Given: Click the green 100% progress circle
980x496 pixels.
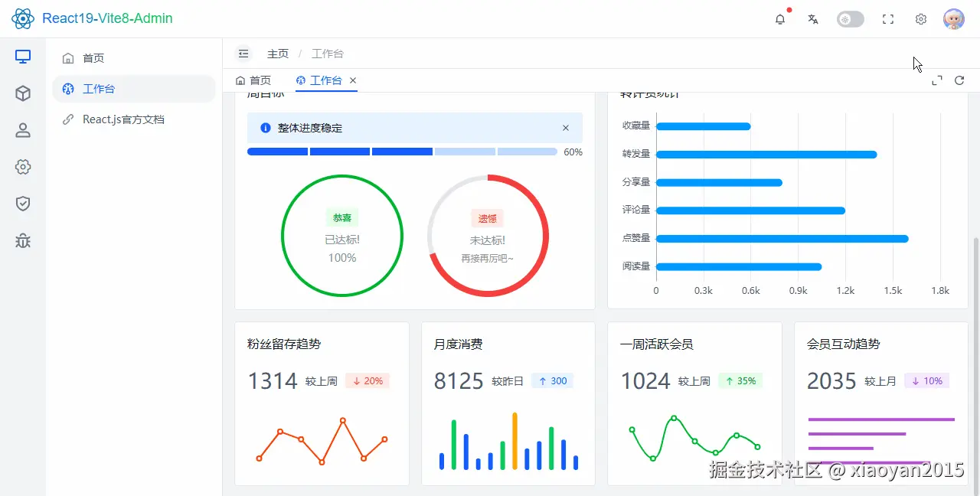Looking at the screenshot, I should pyautogui.click(x=342, y=236).
